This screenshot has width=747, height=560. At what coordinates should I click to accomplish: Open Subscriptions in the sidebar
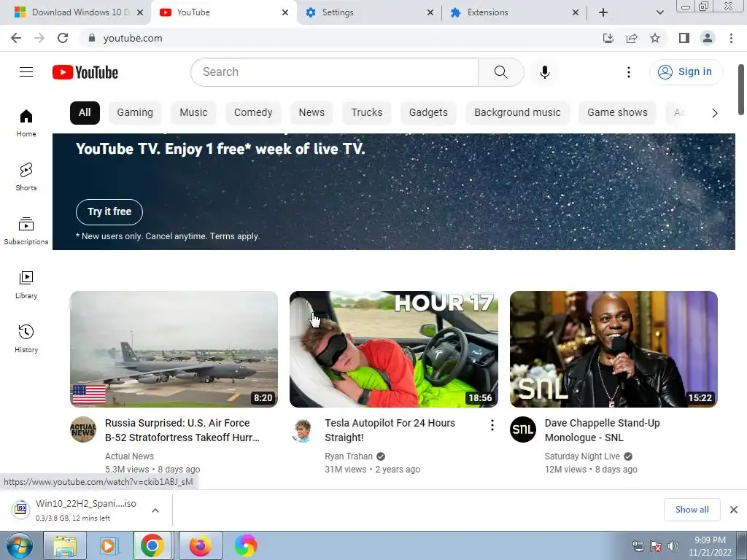[26, 231]
